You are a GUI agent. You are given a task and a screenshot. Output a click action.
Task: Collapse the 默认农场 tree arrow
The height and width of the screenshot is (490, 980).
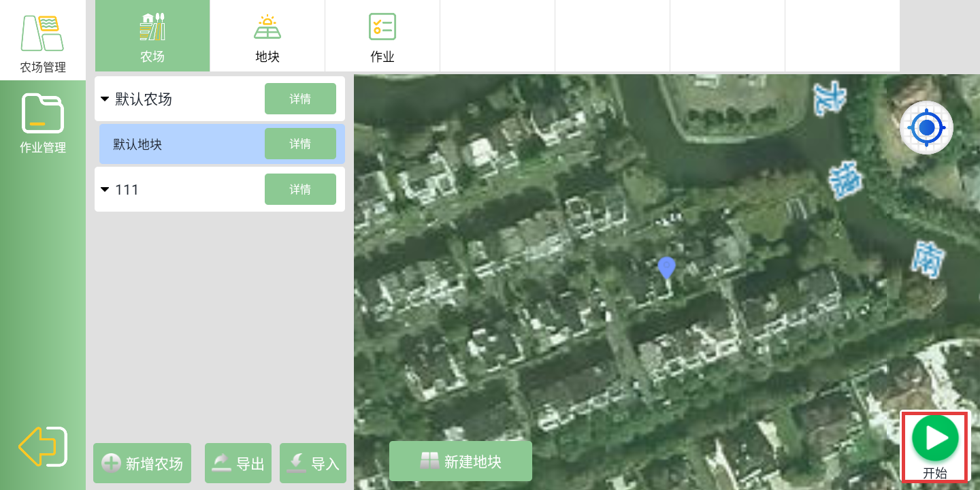tap(105, 99)
